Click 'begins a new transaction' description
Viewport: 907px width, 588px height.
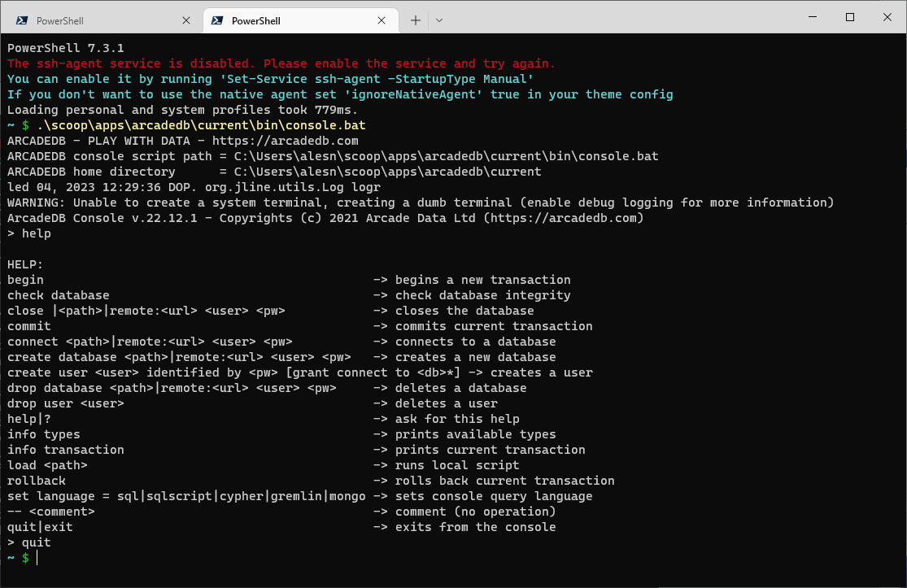[x=482, y=280]
